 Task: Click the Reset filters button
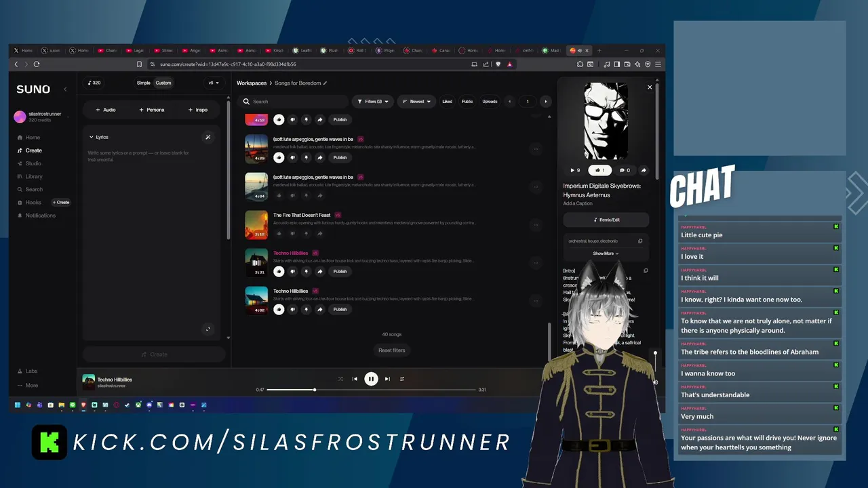[391, 350]
